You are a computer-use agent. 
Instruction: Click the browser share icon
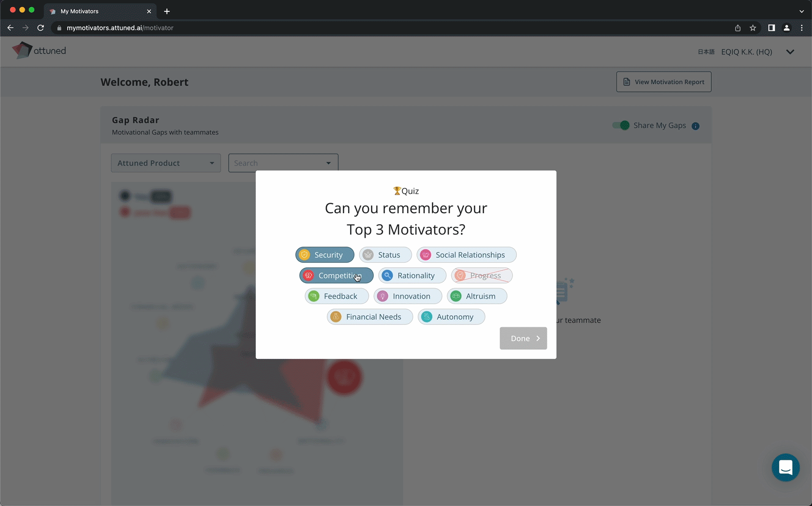[738, 28]
